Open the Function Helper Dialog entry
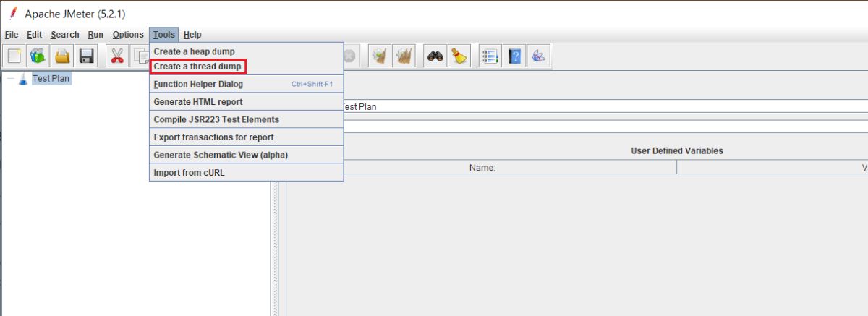The height and width of the screenshot is (316, 868). click(246, 84)
